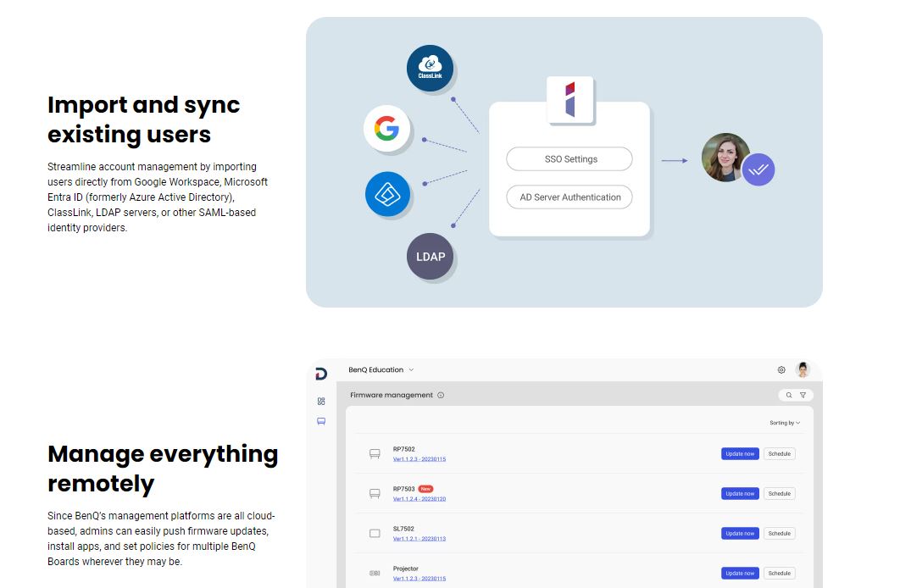Click the heading Import and sync existing users
Viewport: 911px width, 588px height.
tap(143, 119)
